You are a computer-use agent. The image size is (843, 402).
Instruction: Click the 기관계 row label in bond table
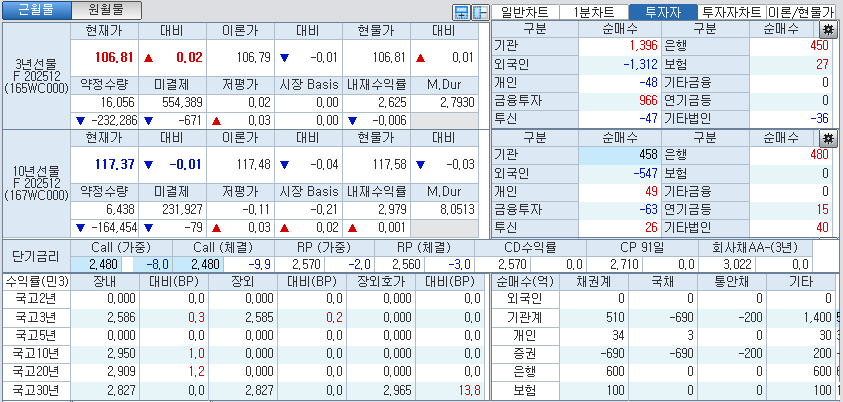coord(527,317)
